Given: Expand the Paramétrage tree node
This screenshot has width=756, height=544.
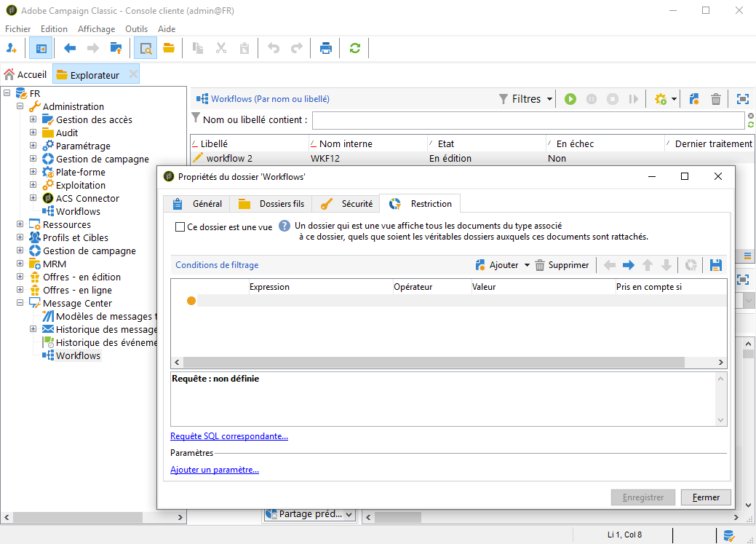Looking at the screenshot, I should pyautogui.click(x=33, y=146).
